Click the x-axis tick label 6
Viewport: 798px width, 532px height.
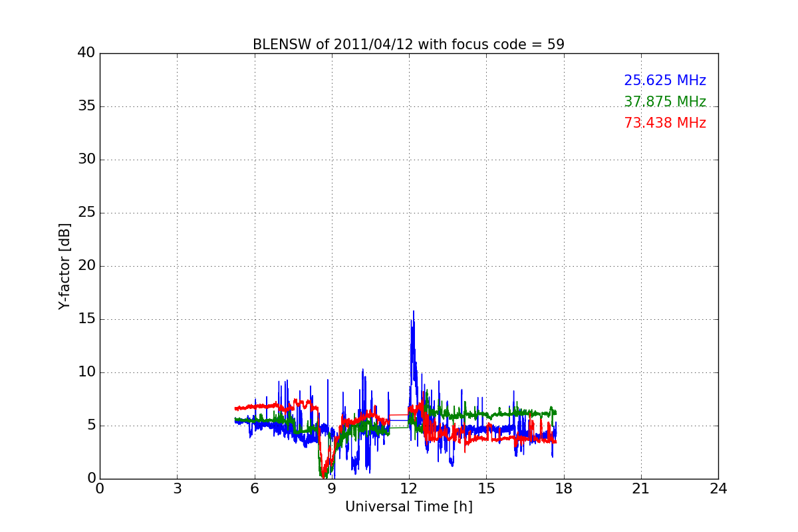tap(254, 489)
